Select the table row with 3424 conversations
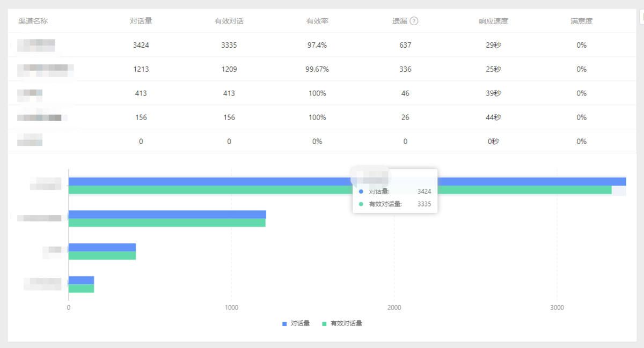644x348 pixels. point(322,45)
